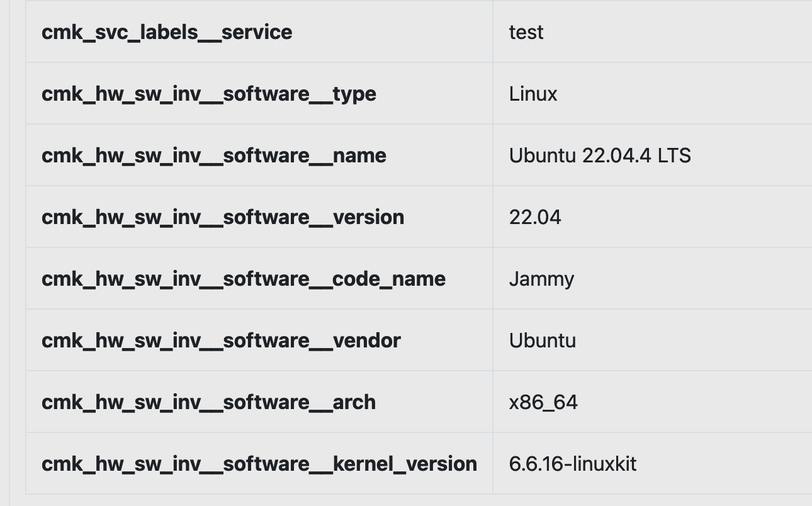Select the 'test' service label value
The width and height of the screenshot is (812, 506).
click(x=526, y=32)
